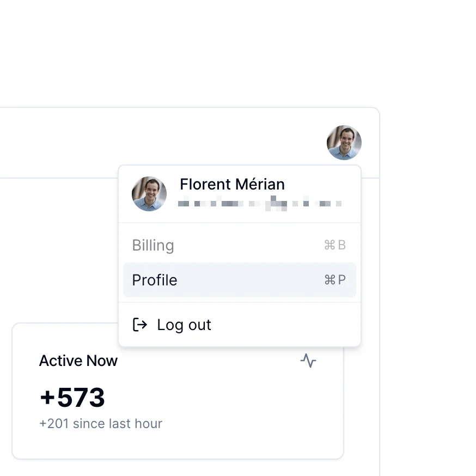
Task: Click the profile picture inside the dropdown menu
Action: (149, 194)
